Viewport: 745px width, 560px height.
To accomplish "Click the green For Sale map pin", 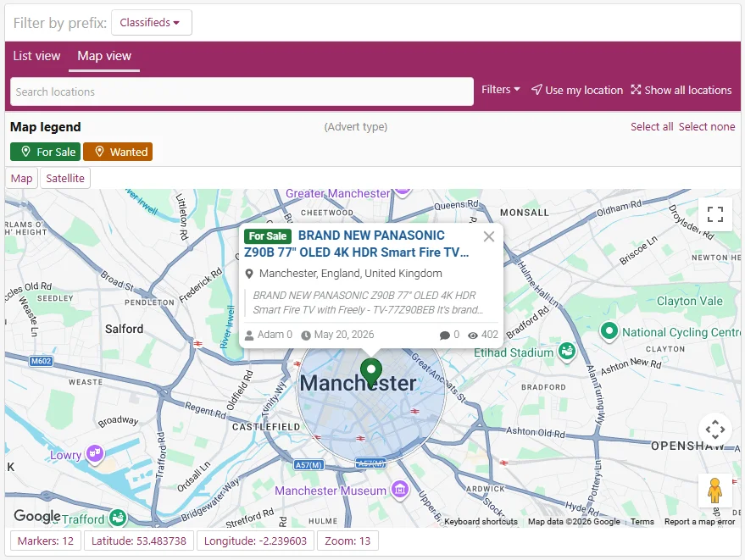I will [x=371, y=374].
